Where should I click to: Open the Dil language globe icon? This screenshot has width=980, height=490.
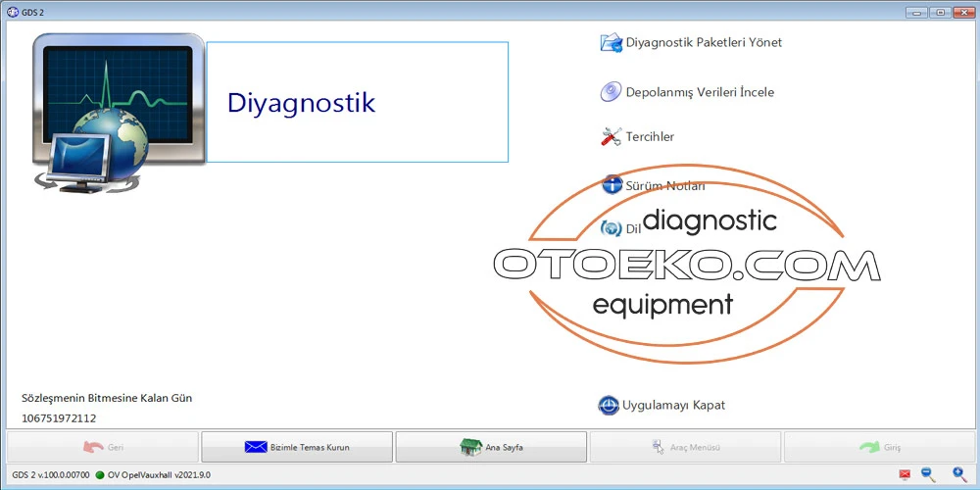click(x=611, y=228)
